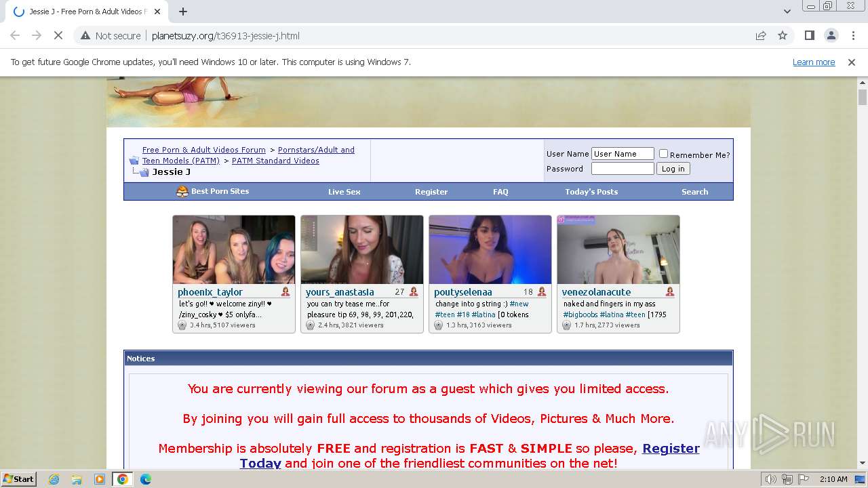868x488 pixels.
Task: Open the Learn more link
Action: pyautogui.click(x=814, y=62)
